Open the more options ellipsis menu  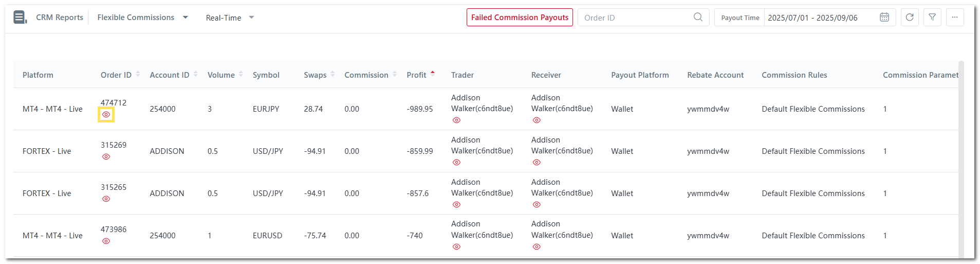point(955,17)
